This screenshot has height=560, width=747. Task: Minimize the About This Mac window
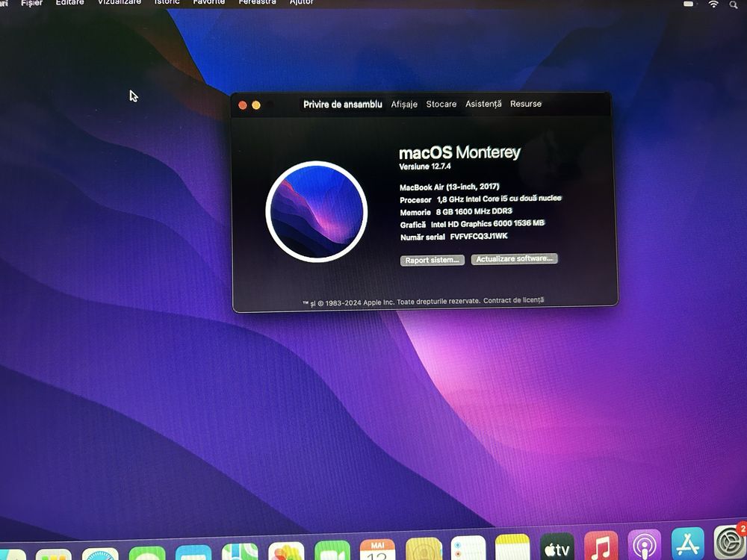(x=256, y=105)
